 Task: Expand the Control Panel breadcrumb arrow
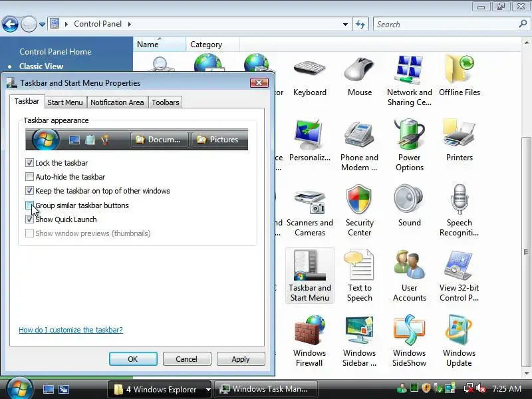click(129, 24)
